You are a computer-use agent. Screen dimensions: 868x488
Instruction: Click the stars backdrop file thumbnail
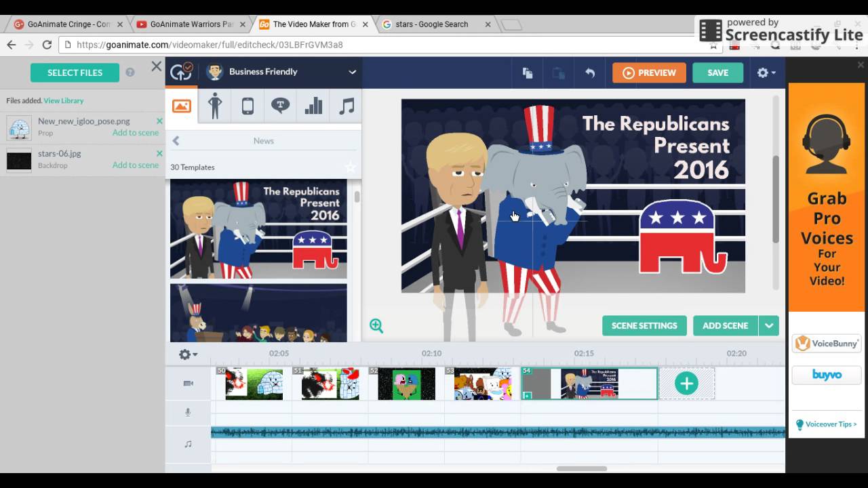point(19,161)
